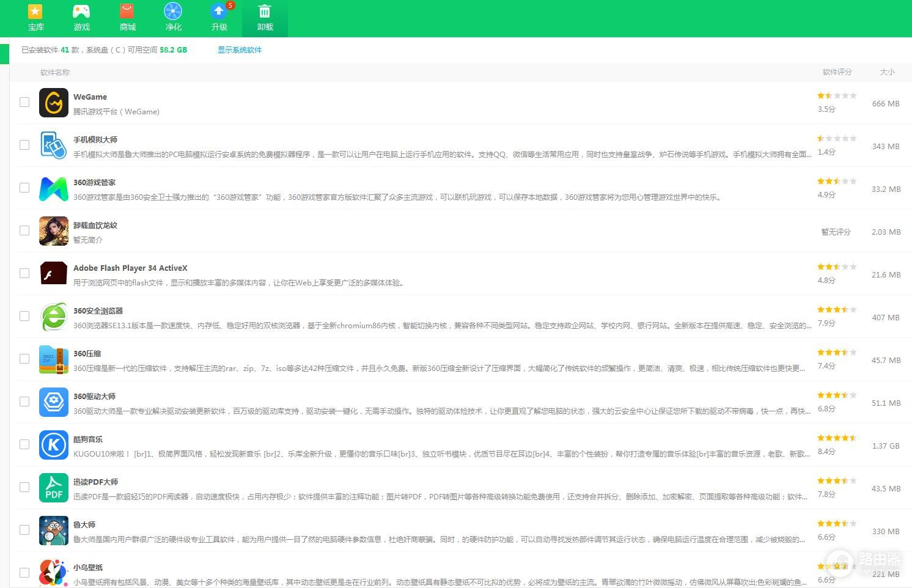Open the 商城 shopping bag tab

tap(127, 18)
